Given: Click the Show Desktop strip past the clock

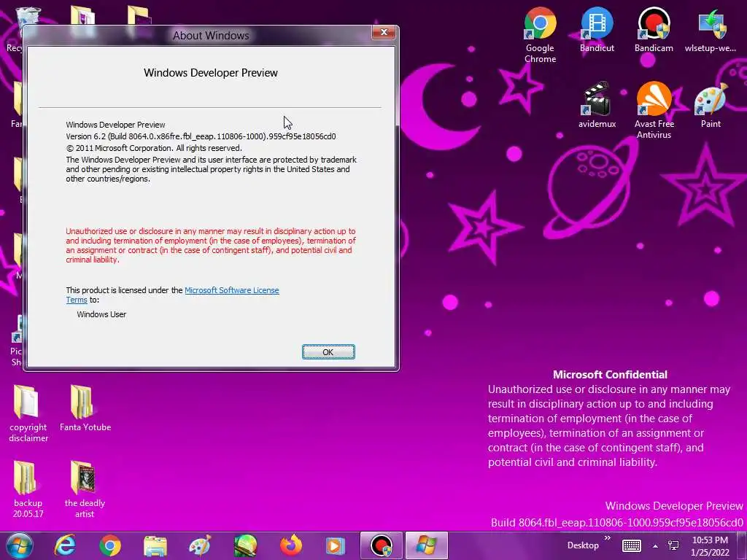Looking at the screenshot, I should (742, 545).
